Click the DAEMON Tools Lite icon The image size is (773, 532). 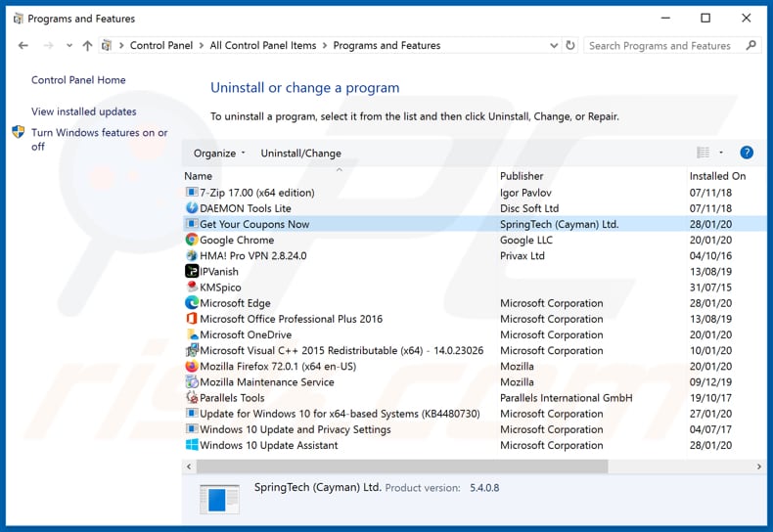tap(192, 208)
